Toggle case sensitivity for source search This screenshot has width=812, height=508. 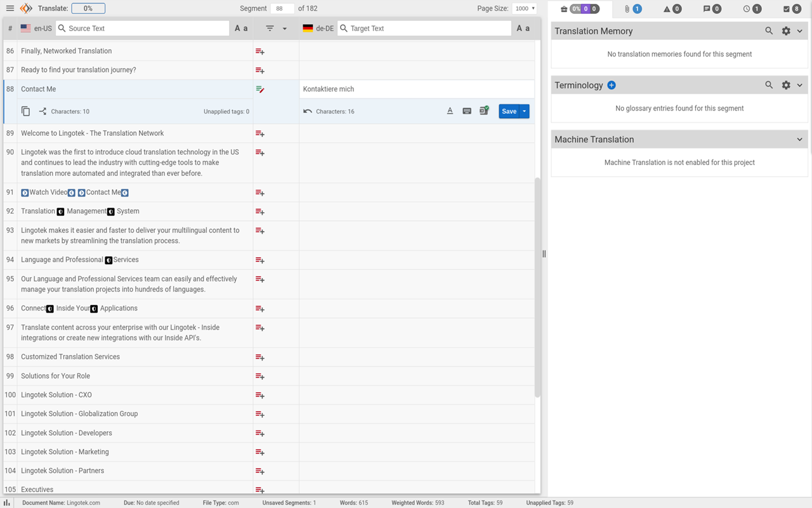tap(241, 29)
